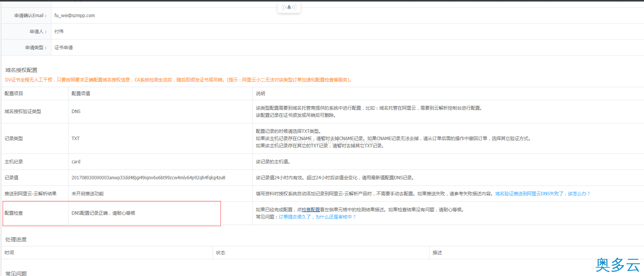
Task: Click the 推送到阿里云-云解析结果 row label
Action: click(30, 194)
